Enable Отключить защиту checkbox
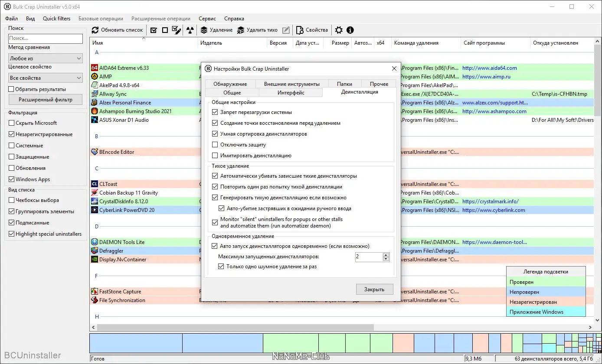The height and width of the screenshot is (364, 602). pos(215,145)
